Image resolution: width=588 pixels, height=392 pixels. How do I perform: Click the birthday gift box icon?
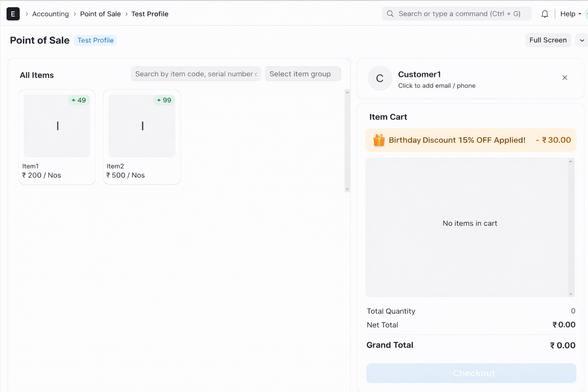(379, 140)
